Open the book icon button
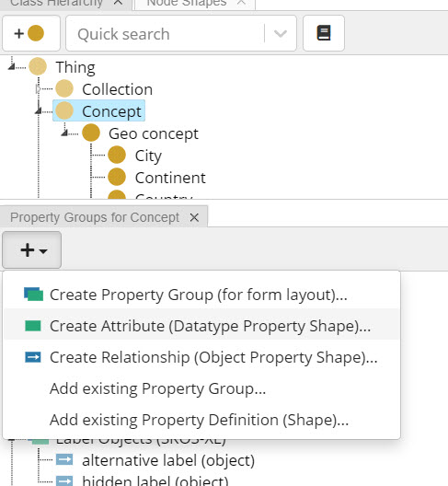448x486 pixels. coord(324,33)
